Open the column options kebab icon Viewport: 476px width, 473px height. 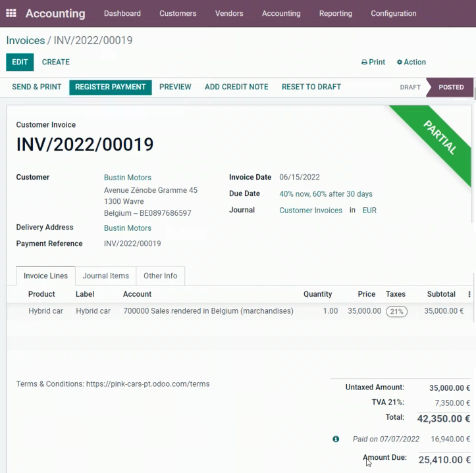pyautogui.click(x=469, y=294)
